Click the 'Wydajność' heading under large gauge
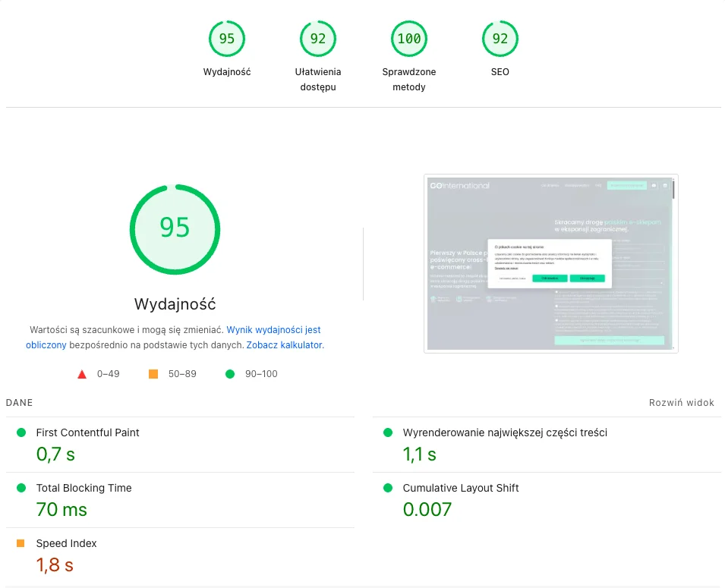Image resolution: width=725 pixels, height=588 pixels. point(175,304)
